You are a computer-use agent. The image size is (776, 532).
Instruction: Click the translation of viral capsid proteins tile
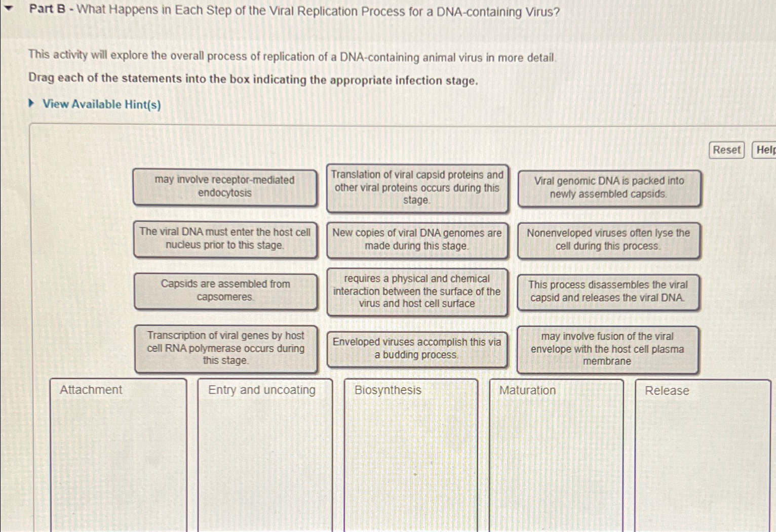(417, 188)
